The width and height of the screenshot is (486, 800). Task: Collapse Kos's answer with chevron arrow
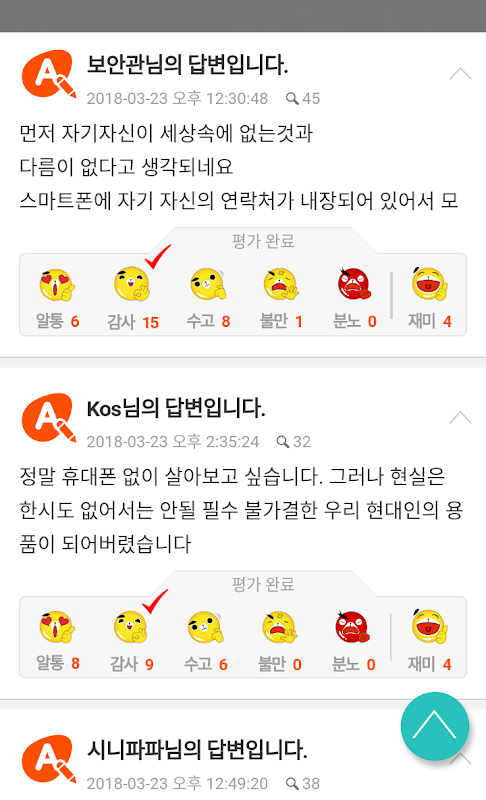click(x=460, y=417)
